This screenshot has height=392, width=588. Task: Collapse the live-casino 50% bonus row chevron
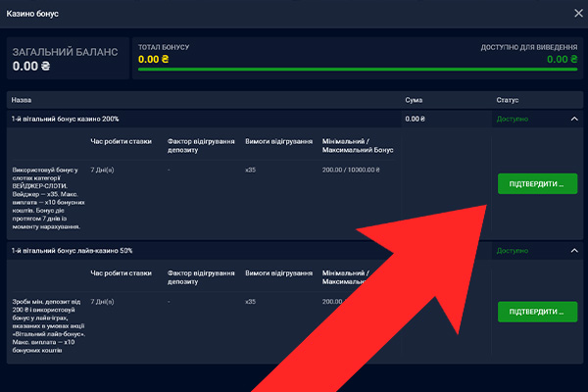574,251
